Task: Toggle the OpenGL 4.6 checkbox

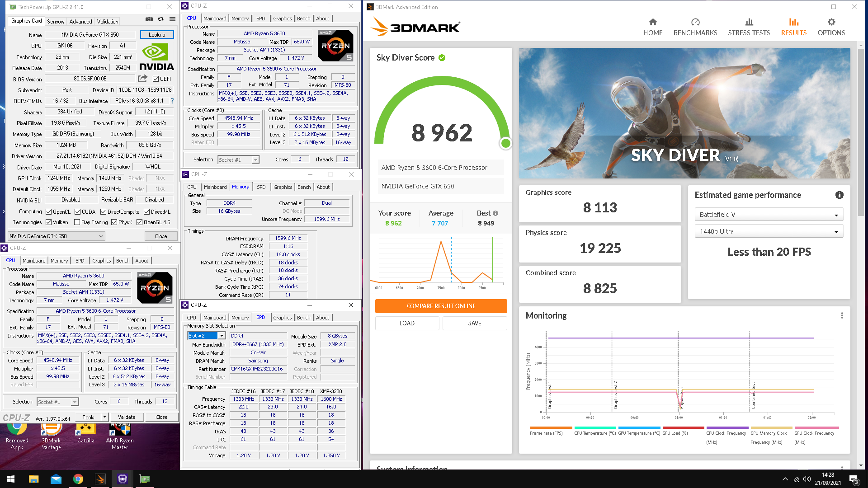Action: click(139, 222)
